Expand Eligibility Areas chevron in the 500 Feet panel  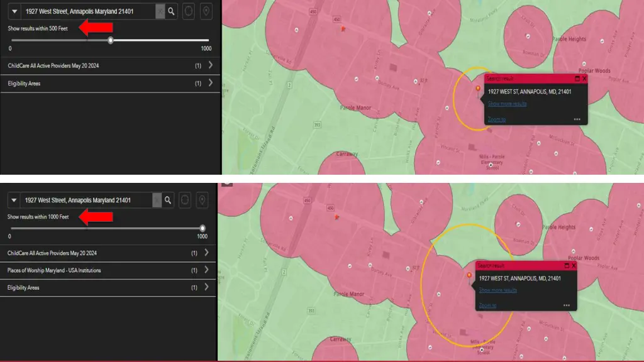pos(210,83)
